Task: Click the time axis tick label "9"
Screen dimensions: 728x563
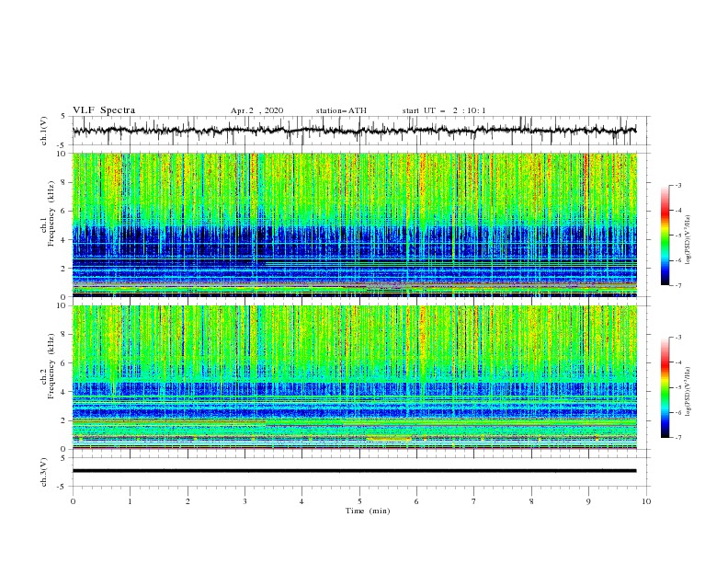Action: (588, 501)
